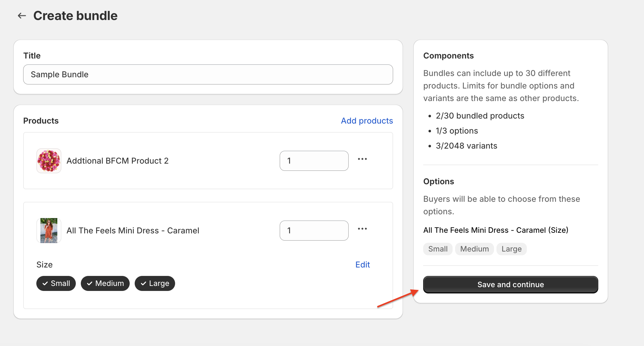
Task: Deselect the Small size chip
Action: pyautogui.click(x=56, y=283)
